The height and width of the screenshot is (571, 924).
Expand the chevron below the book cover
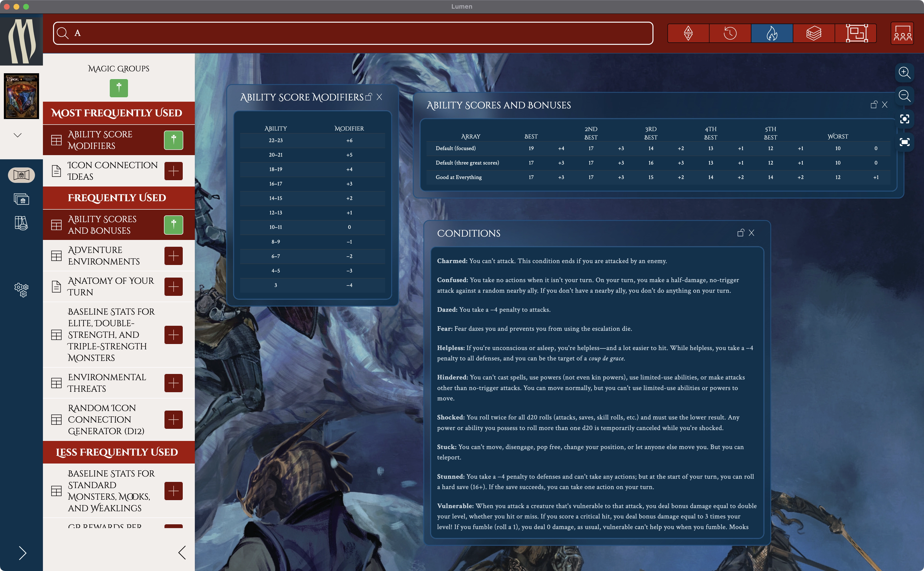click(17, 135)
